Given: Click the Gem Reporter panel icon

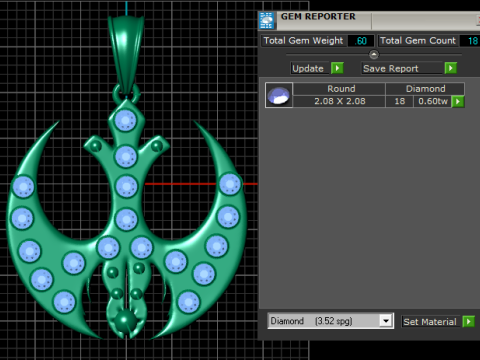Looking at the screenshot, I should tap(267, 20).
